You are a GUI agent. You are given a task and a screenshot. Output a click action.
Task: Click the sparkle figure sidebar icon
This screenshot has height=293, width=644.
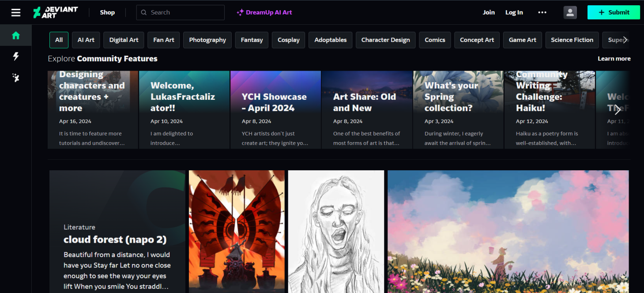coord(16,78)
